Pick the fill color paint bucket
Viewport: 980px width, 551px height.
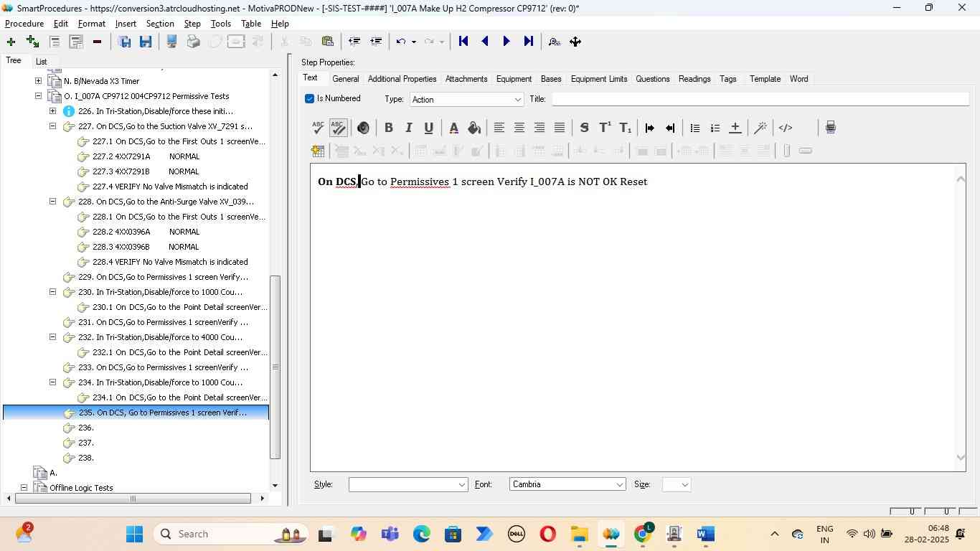click(473, 128)
